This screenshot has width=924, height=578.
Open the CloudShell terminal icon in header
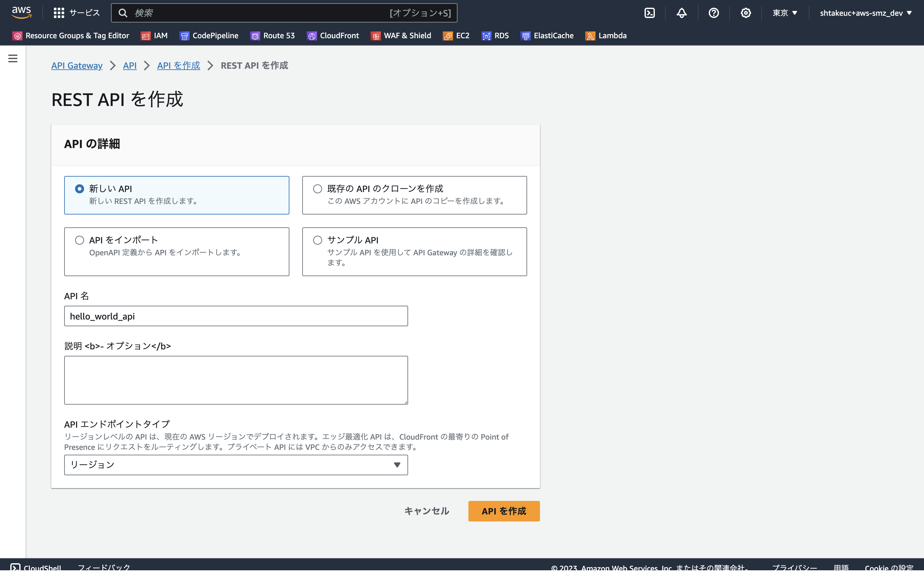point(649,13)
